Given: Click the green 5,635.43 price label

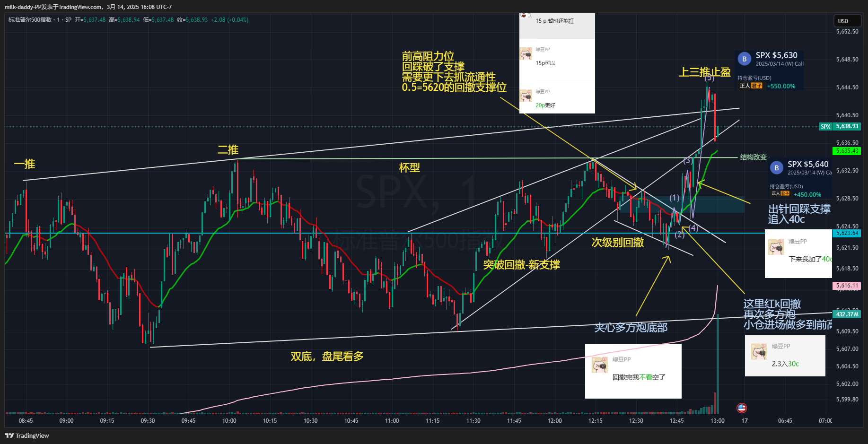Looking at the screenshot, I should point(846,151).
